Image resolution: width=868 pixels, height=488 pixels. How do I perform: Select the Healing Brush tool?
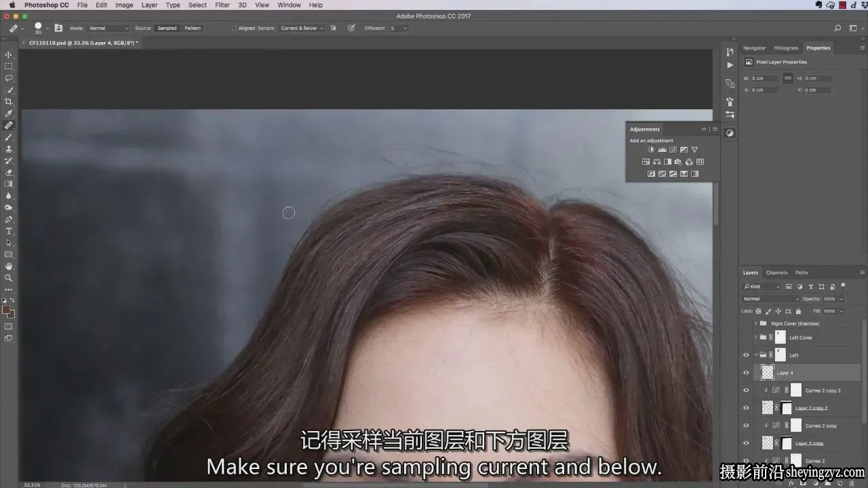9,125
